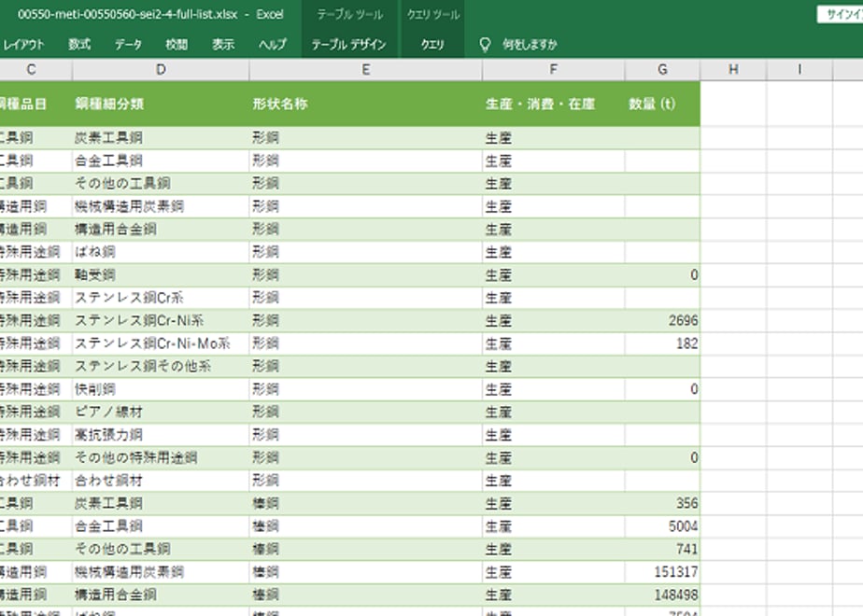Select the テーブル デザイン tab
Screen dimensions: 863x616
(x=349, y=45)
